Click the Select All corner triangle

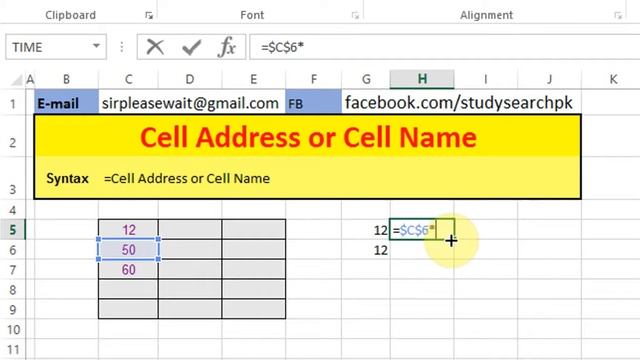pos(17,80)
